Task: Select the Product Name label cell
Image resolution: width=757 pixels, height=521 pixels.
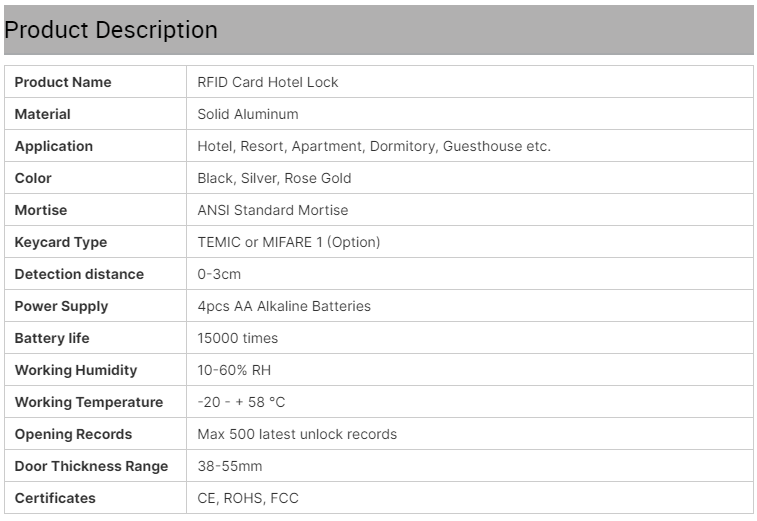Action: [x=96, y=82]
